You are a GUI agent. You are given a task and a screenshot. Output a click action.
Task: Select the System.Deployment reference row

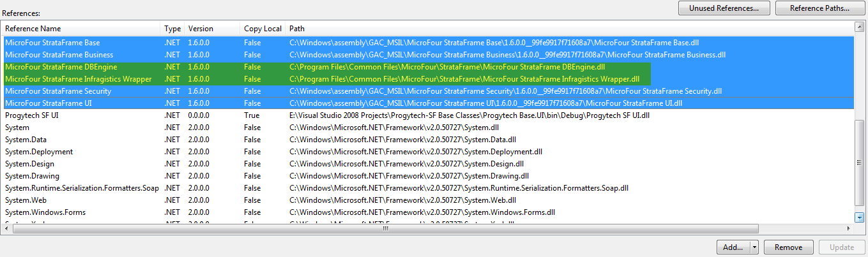[38, 152]
